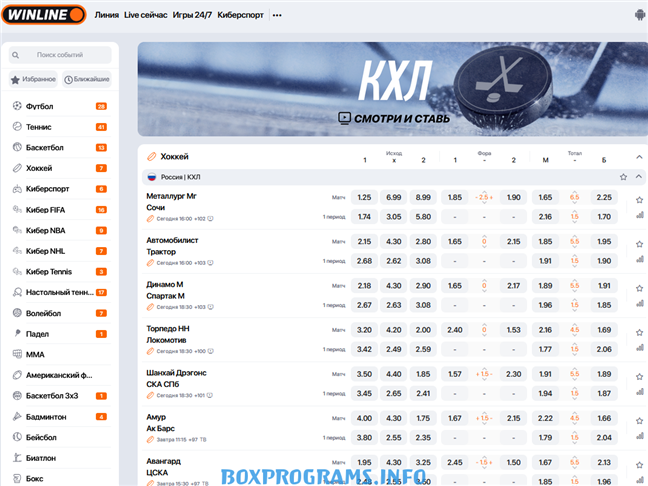Collapse the Россия КХЛ league group

click(x=639, y=177)
